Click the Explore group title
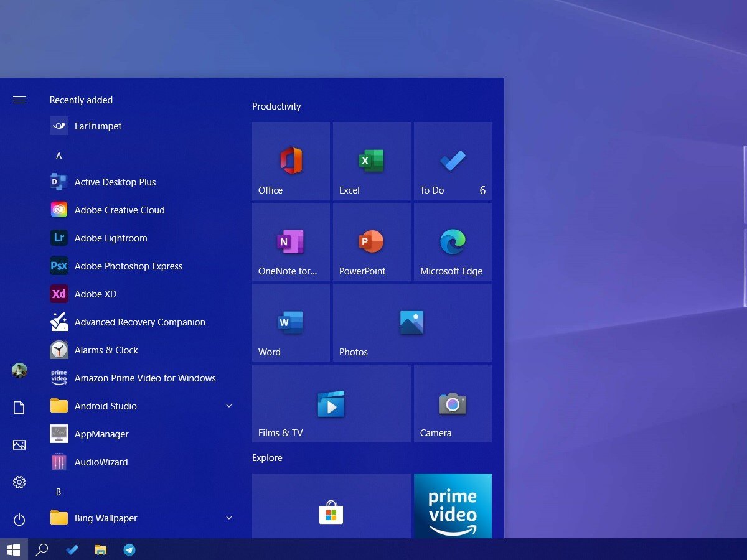This screenshot has width=747, height=560. 267,458
